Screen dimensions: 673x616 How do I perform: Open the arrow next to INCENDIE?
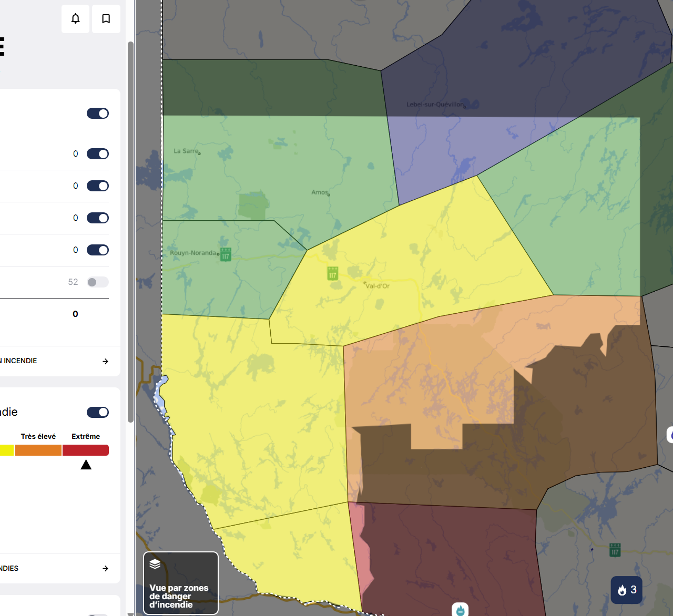pyautogui.click(x=105, y=361)
